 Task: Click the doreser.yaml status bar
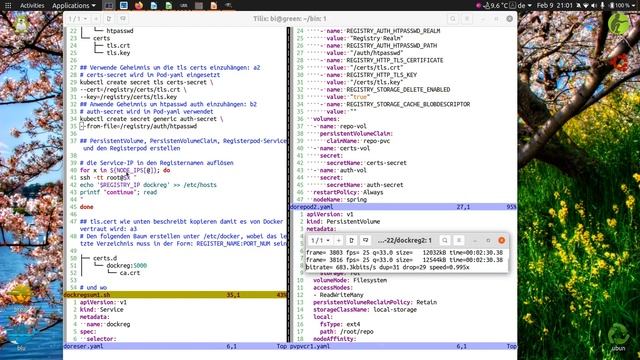(176, 346)
